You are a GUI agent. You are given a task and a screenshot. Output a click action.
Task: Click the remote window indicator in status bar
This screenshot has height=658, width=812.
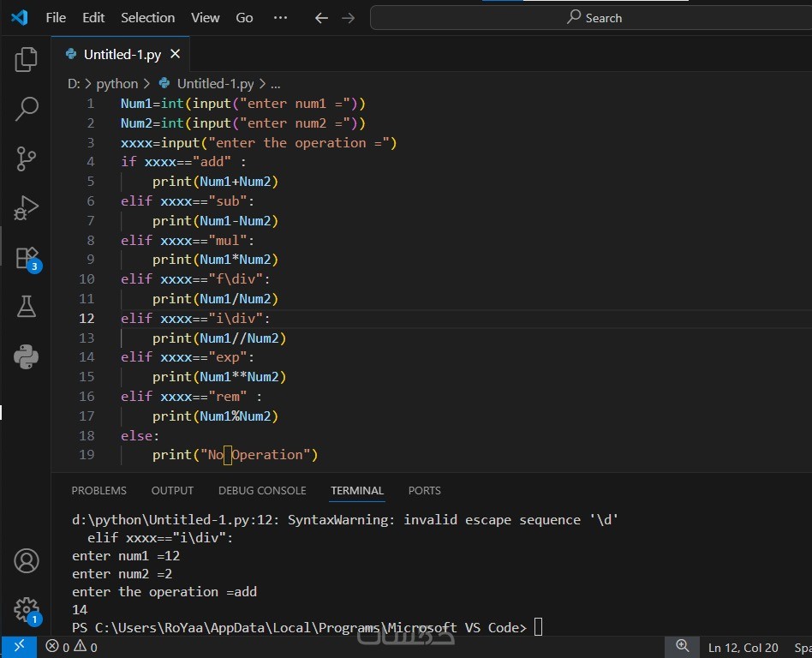pos(18,647)
